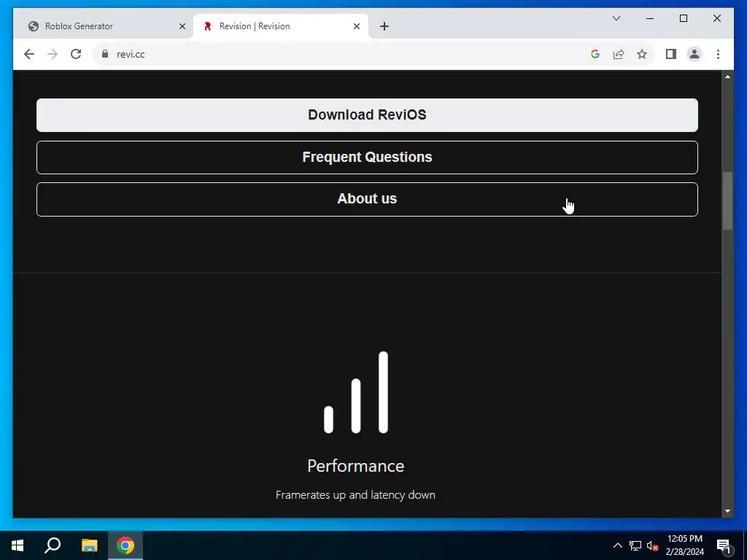Open the network status tray icon
This screenshot has width=747, height=560.
click(x=635, y=545)
